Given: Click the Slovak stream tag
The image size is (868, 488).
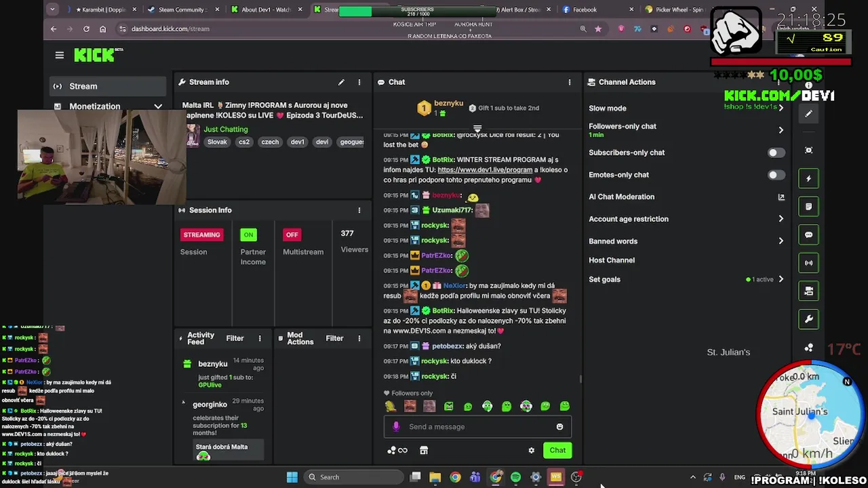Looking at the screenshot, I should tap(217, 142).
